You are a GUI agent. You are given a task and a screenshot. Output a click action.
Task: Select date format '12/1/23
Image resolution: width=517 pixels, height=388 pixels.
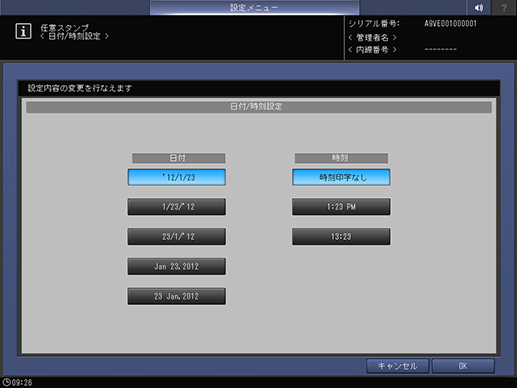tap(177, 177)
